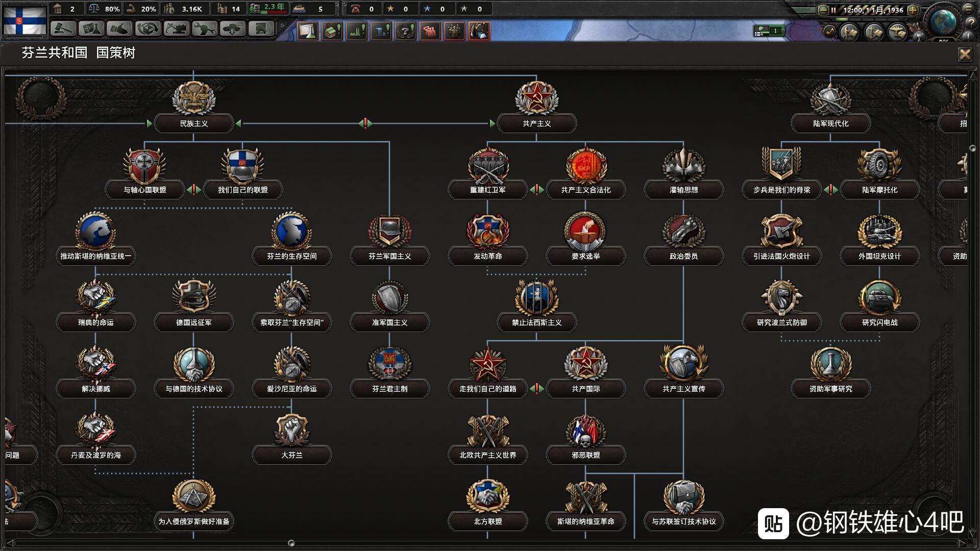This screenshot has width=980, height=551.
Task: Select the 发动革命 focus icon
Action: [x=487, y=231]
